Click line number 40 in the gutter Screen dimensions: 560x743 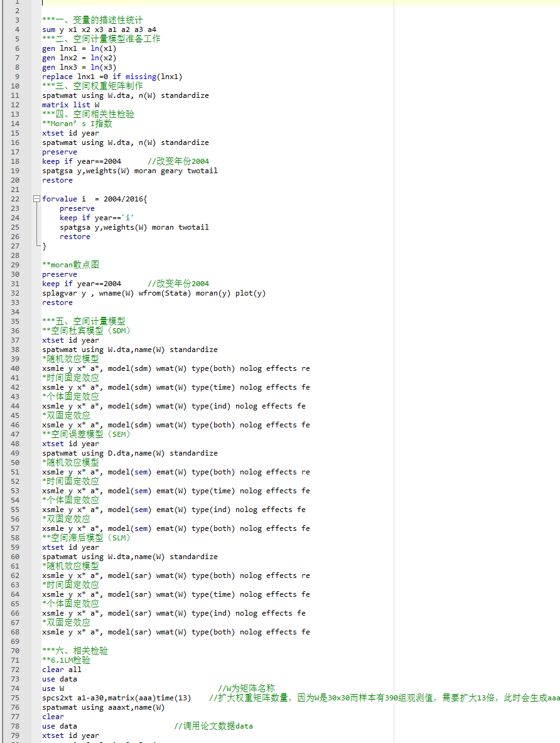pyautogui.click(x=15, y=368)
